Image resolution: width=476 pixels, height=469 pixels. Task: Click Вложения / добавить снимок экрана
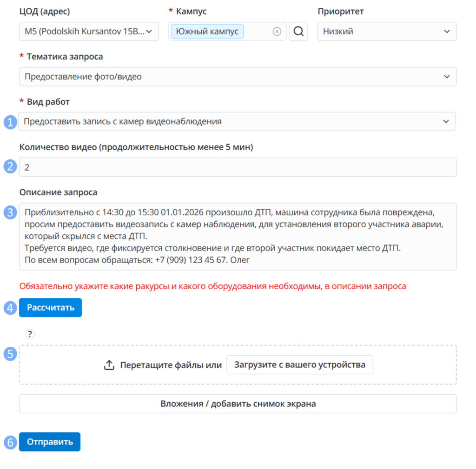[238, 404]
